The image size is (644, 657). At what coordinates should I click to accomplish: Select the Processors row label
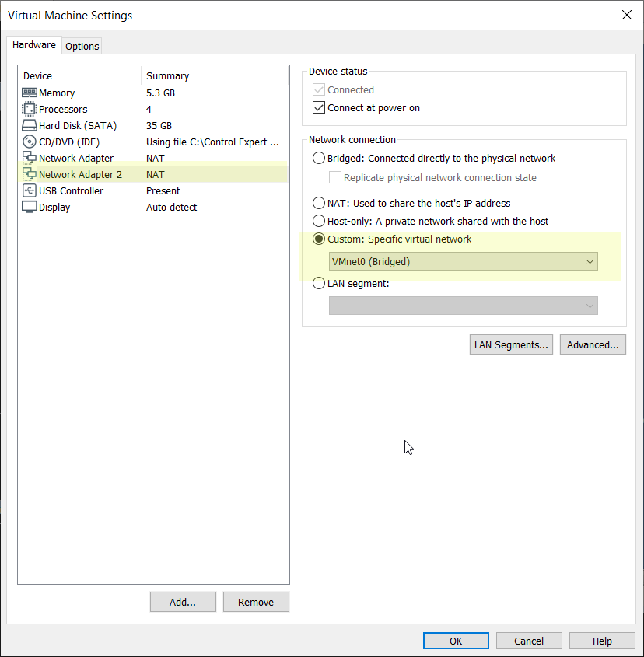point(63,110)
